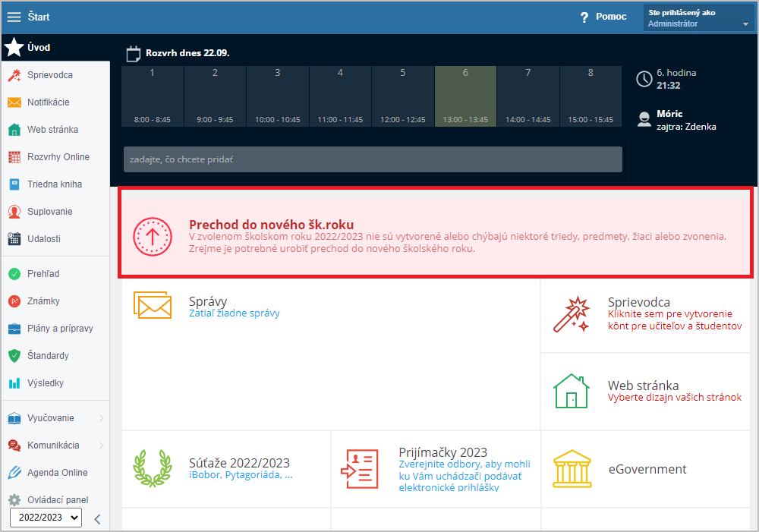Select timetable period 3 at 10:00 - 10:45
This screenshot has width=759, height=532.
click(x=278, y=96)
